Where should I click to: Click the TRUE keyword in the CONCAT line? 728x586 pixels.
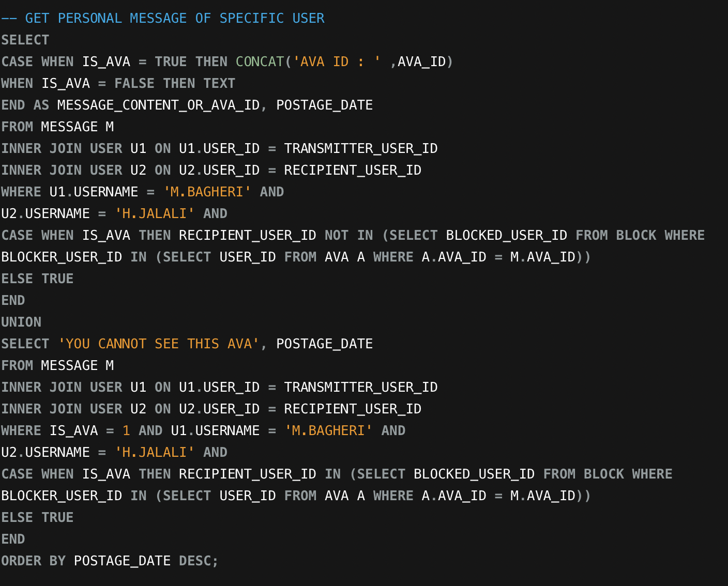171,62
